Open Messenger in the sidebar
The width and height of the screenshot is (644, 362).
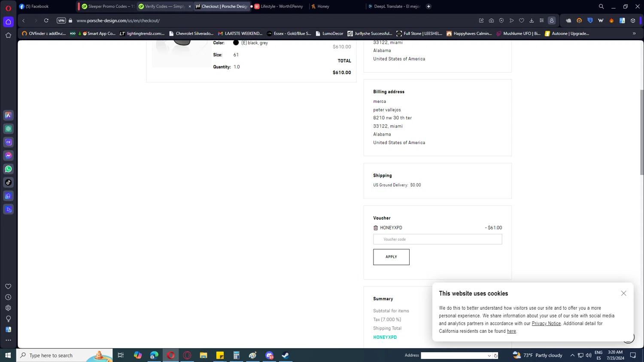(8, 156)
